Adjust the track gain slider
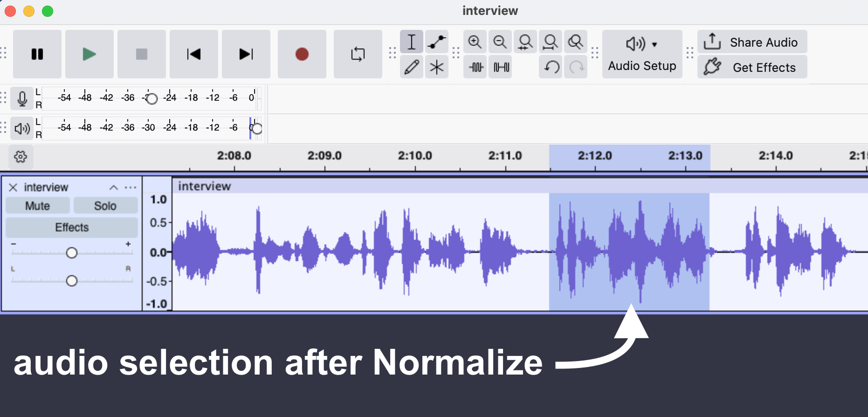Viewport: 868px width, 417px height. 71,253
